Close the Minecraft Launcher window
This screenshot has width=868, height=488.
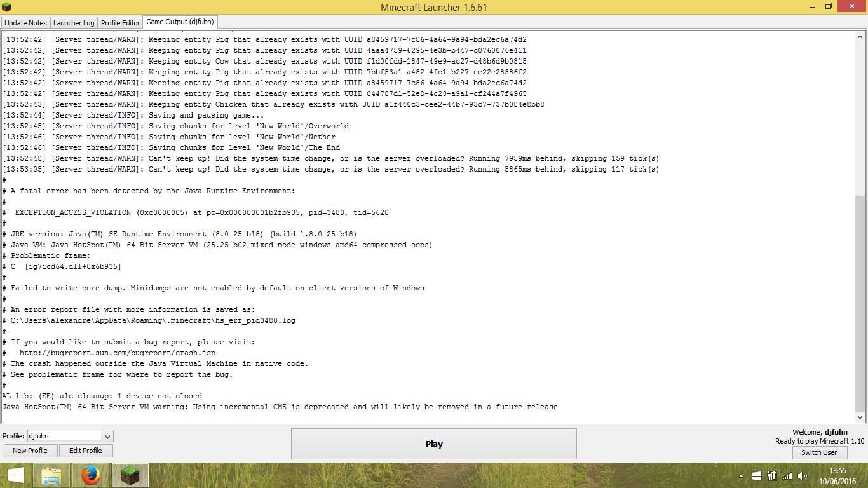point(852,6)
